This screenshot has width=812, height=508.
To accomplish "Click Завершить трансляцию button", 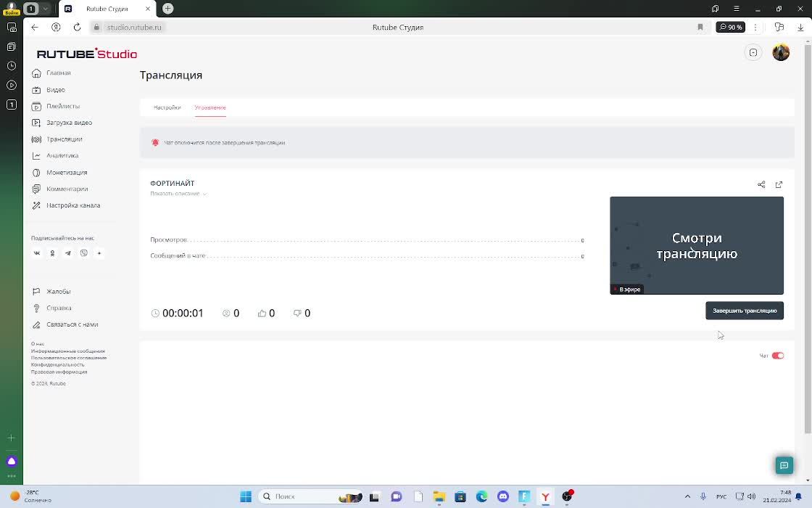I will coord(744,311).
